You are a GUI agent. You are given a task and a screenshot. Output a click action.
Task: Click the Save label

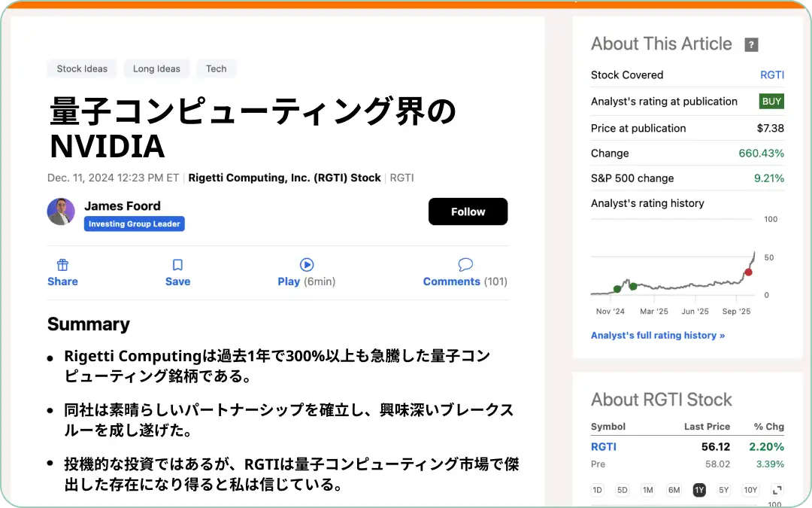[x=177, y=281]
